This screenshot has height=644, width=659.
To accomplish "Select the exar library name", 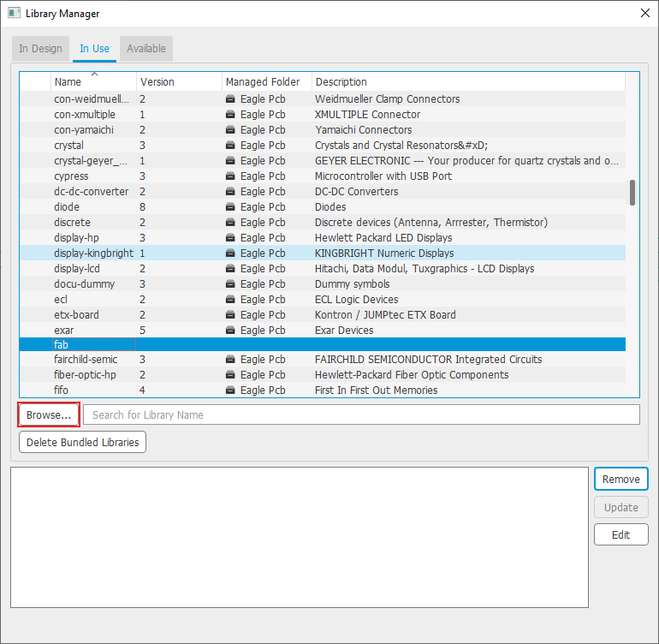I will [63, 331].
